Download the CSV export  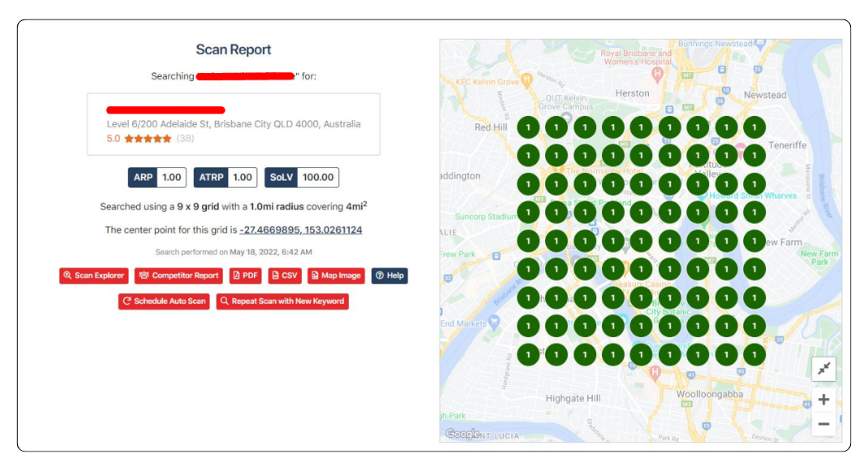point(285,276)
